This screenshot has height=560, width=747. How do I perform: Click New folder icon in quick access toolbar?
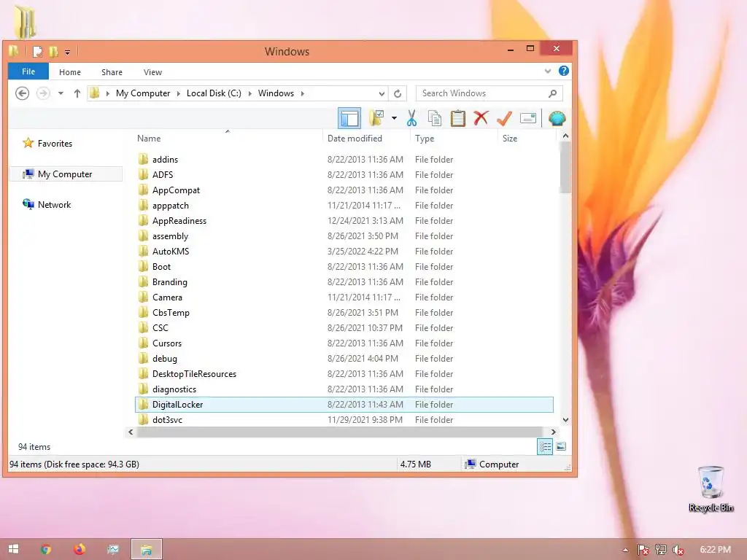point(53,52)
